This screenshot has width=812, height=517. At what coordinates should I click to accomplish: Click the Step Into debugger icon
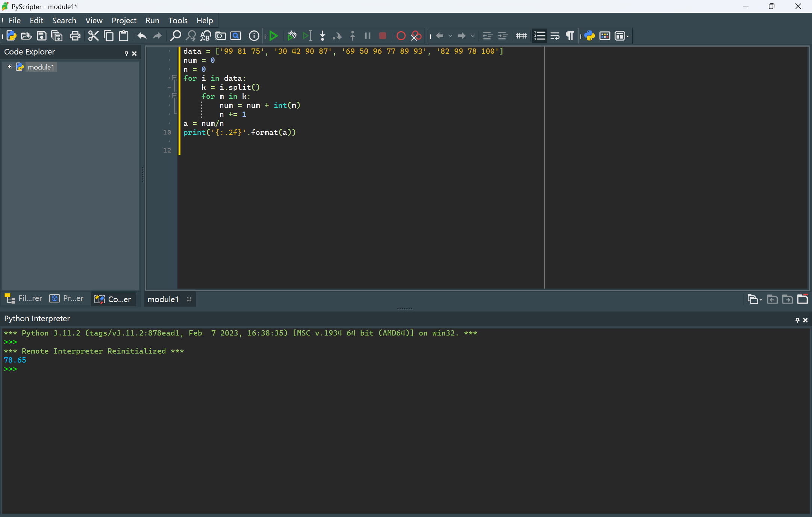322,36
